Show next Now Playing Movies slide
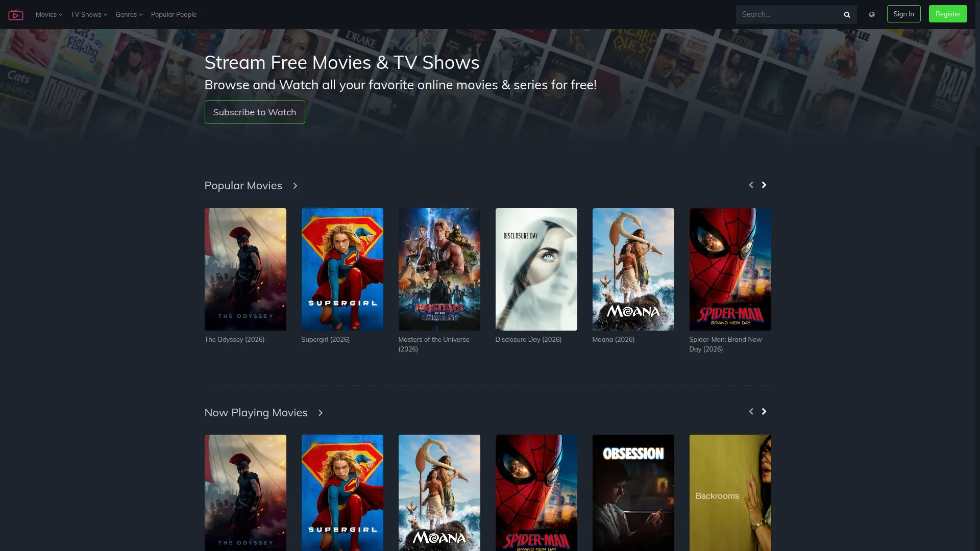Viewport: 980px width, 551px height. (764, 411)
